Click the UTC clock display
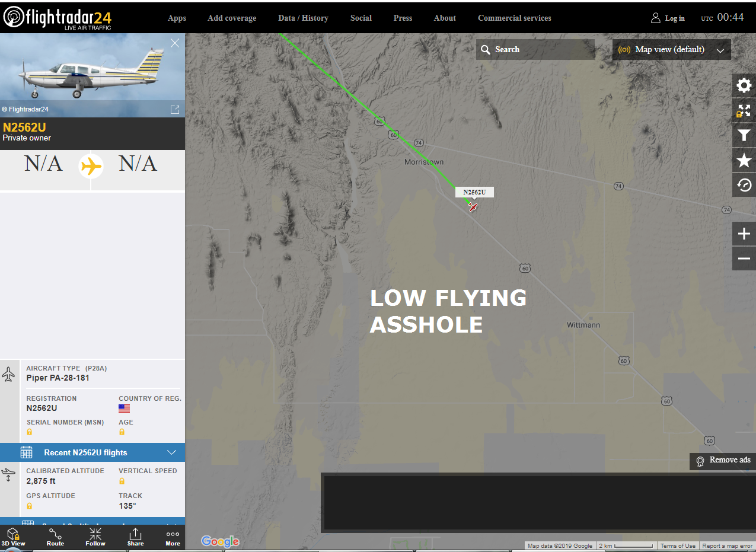 coord(722,18)
